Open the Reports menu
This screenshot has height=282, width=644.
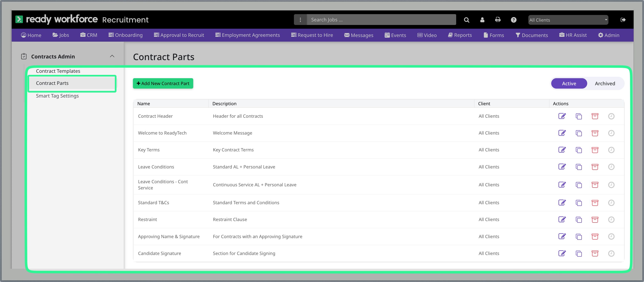(460, 35)
